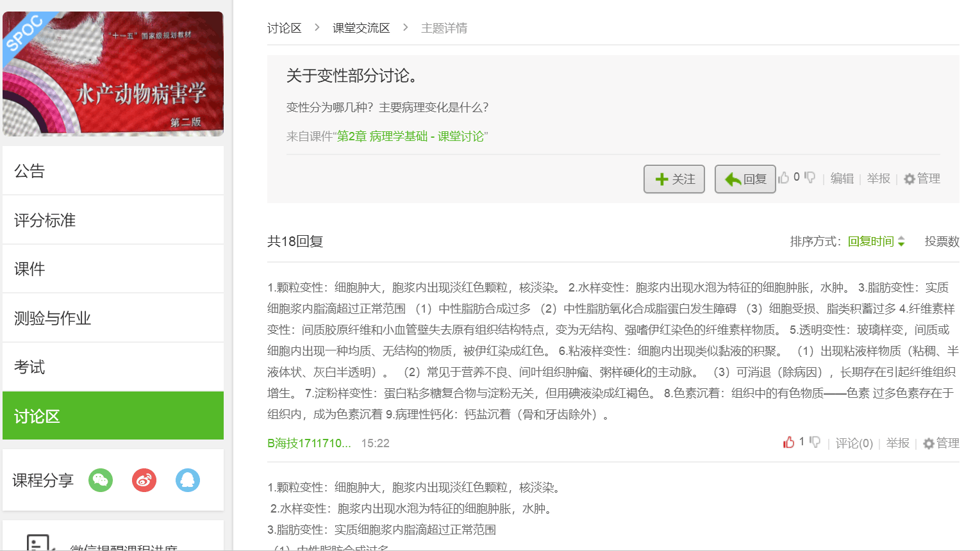The image size is (980, 551).
Task: Open 管理 gear for the main topic
Action: pos(922,179)
